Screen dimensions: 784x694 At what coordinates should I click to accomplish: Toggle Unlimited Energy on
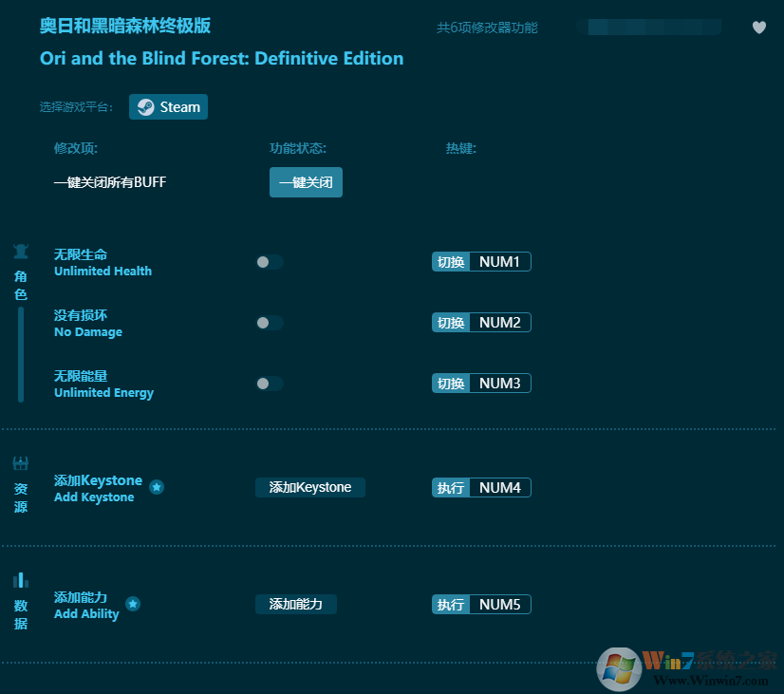tap(269, 384)
